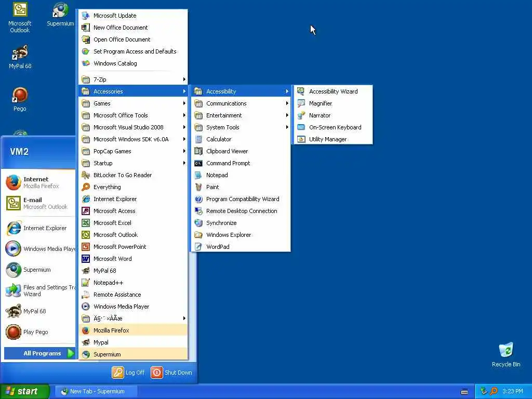This screenshot has height=399, width=532.
Task: Open the Supermium desktop shortcut icon
Action: 60,15
